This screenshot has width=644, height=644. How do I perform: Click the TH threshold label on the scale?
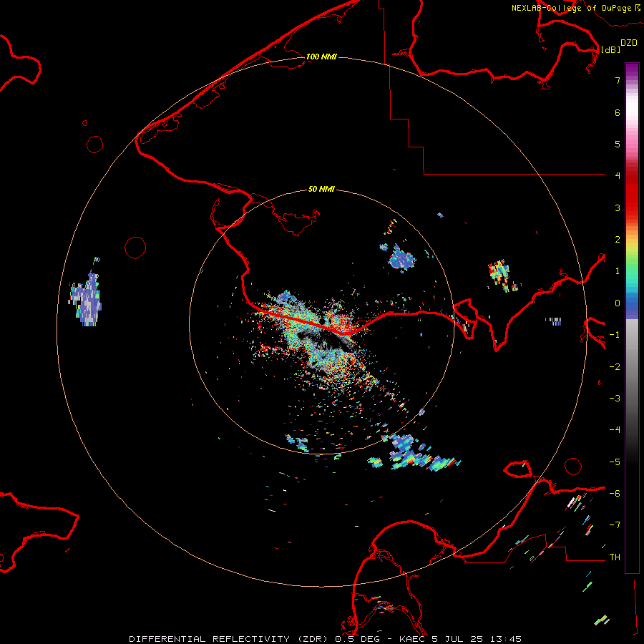[x=615, y=557]
